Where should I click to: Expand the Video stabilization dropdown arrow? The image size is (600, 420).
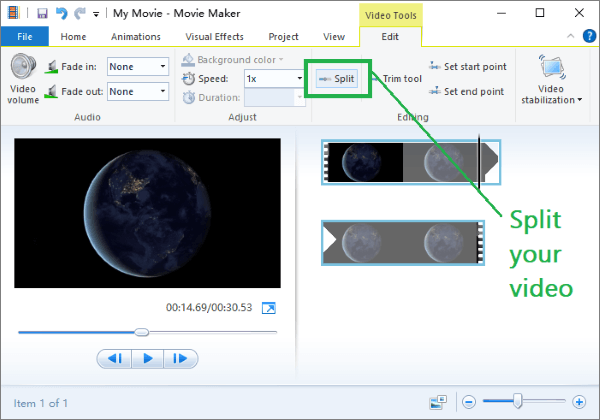click(580, 100)
